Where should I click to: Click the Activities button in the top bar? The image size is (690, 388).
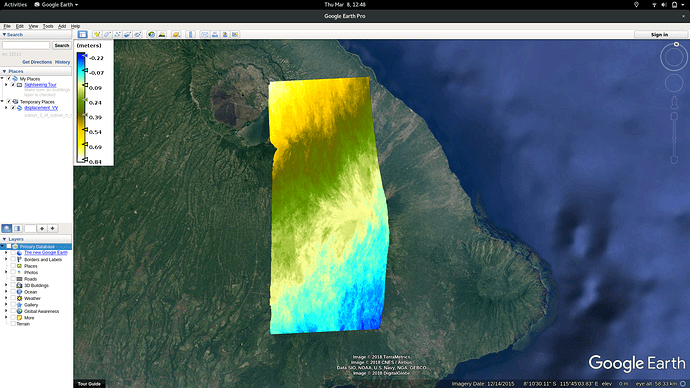point(15,4)
